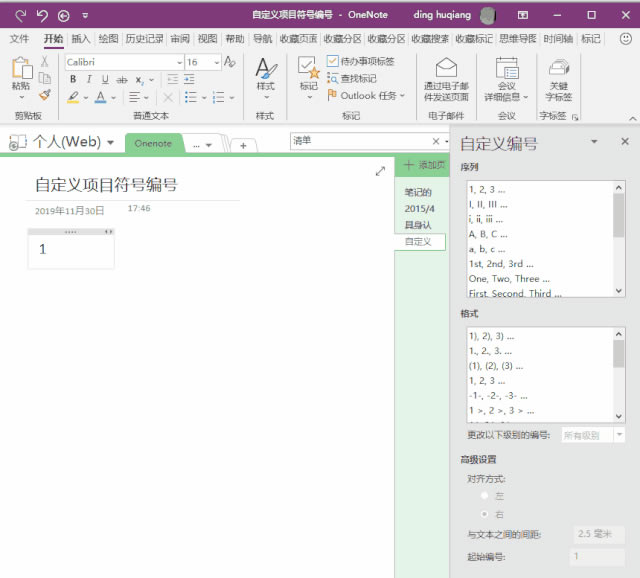Select left alignment (左) radio button

(484, 496)
